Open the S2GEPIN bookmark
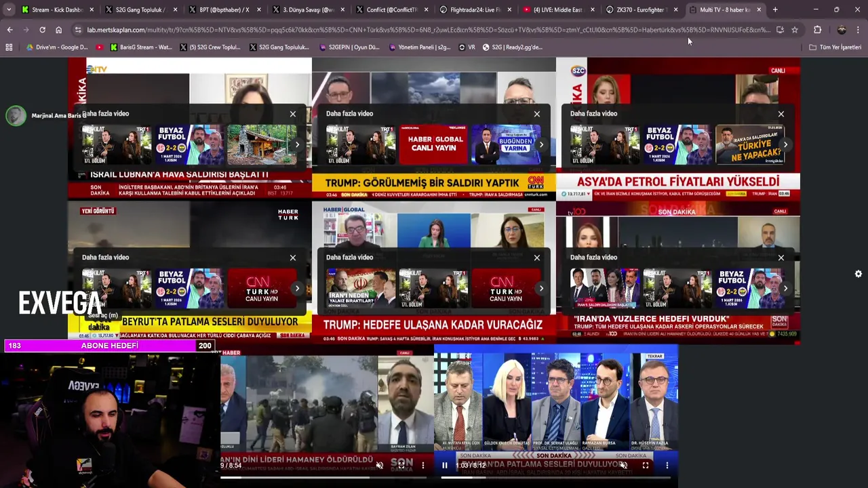This screenshot has height=488, width=868. click(349, 47)
